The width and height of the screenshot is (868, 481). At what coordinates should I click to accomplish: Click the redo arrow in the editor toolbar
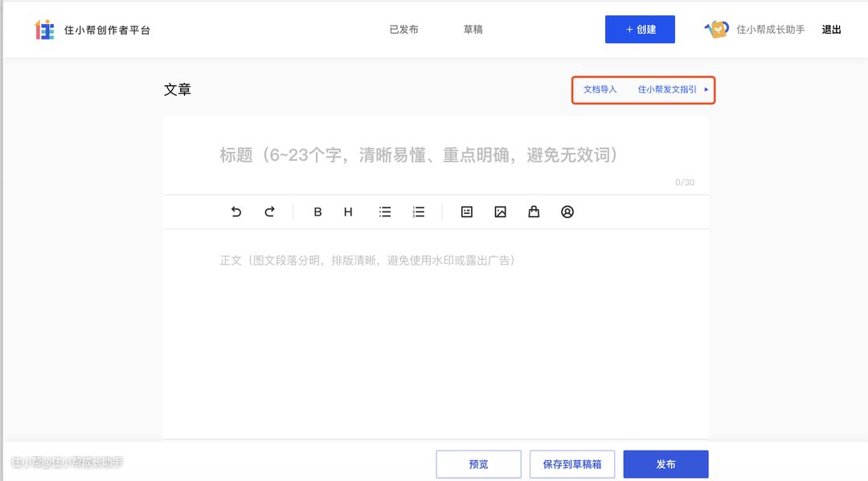(270, 212)
